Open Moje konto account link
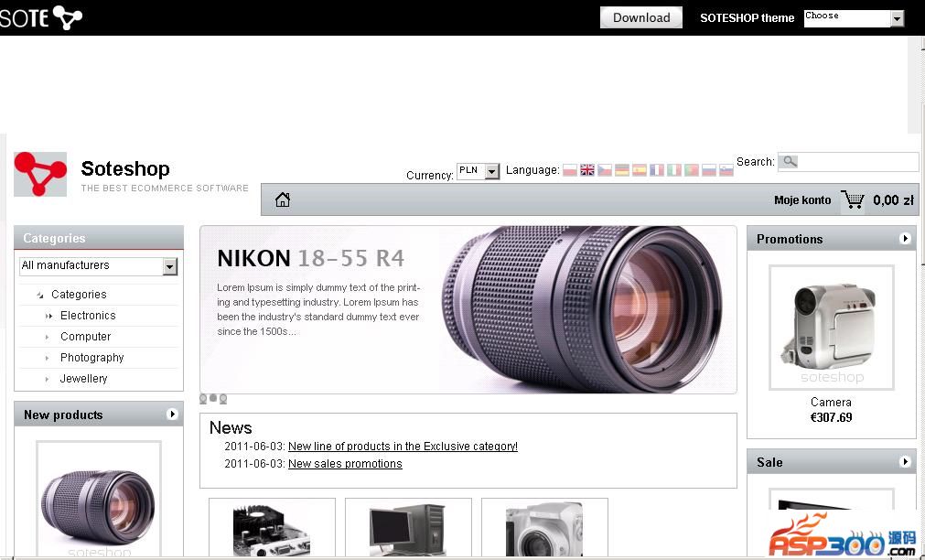The width and height of the screenshot is (925, 560). coord(802,200)
